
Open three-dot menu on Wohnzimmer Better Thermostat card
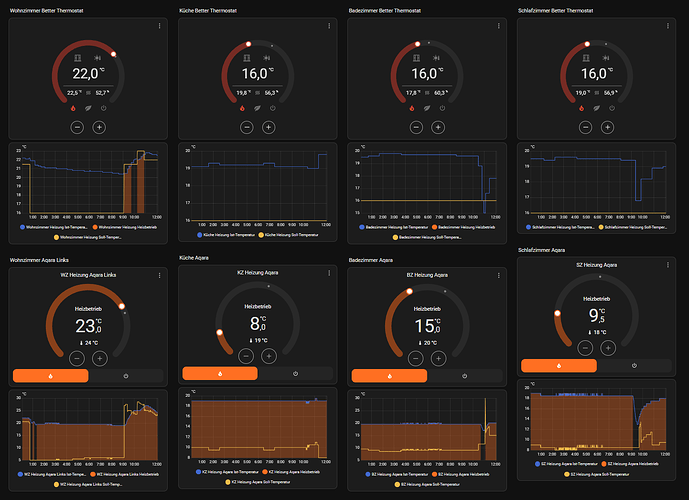click(159, 24)
